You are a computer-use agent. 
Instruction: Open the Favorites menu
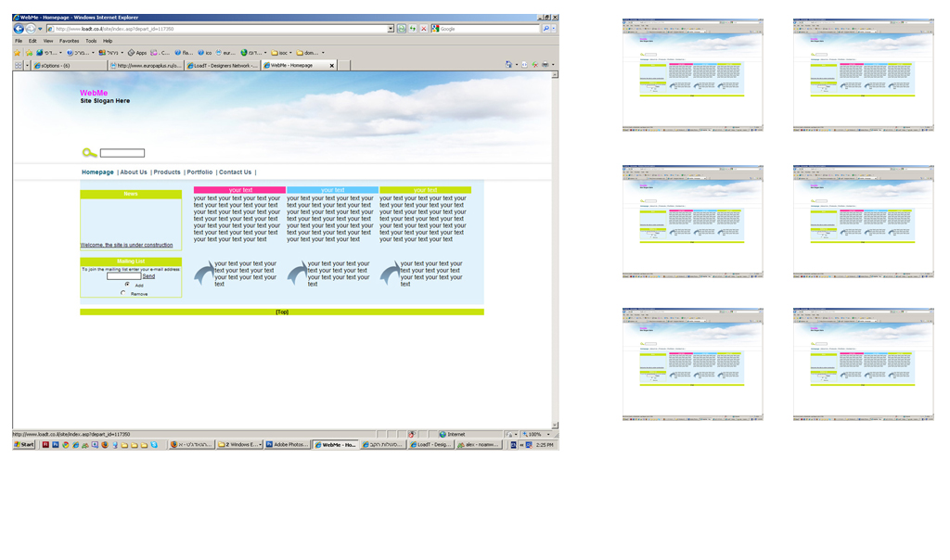pyautogui.click(x=69, y=41)
